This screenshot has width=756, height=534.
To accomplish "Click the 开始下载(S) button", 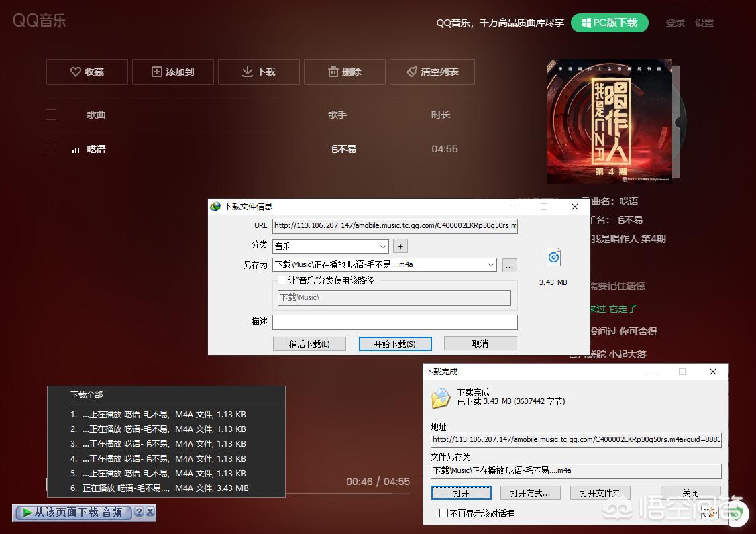I will tap(395, 344).
